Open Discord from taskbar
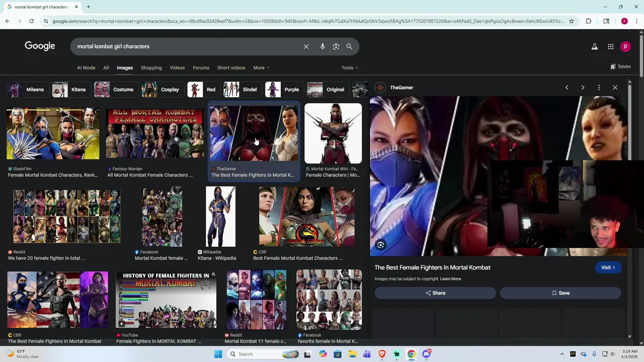The height and width of the screenshot is (362, 644). (x=426, y=354)
